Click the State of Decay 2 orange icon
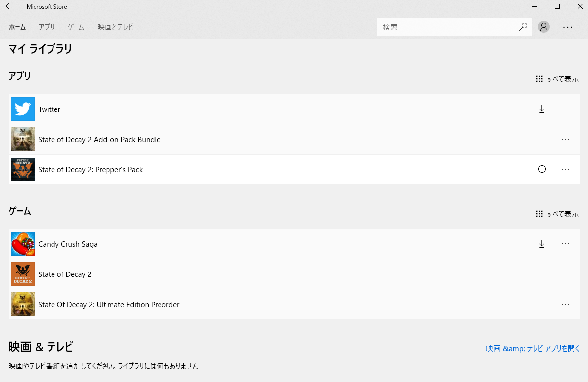588x382 pixels. (x=23, y=274)
